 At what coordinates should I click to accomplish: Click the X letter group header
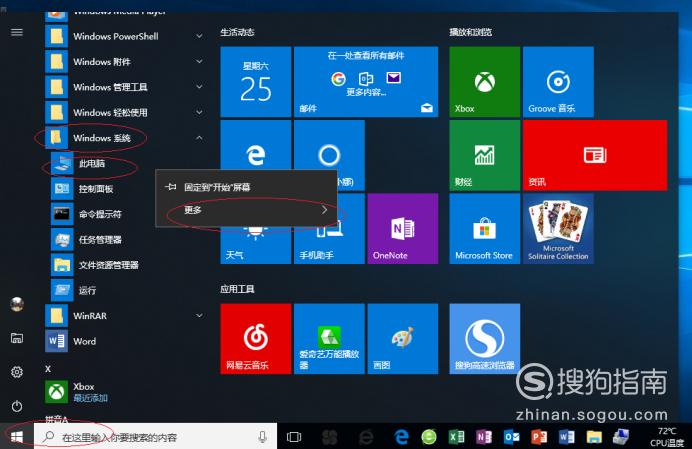[48, 369]
